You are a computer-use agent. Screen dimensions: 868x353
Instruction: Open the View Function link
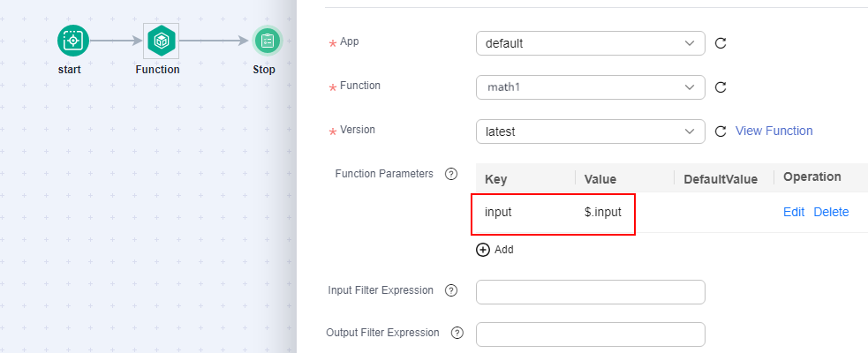pos(774,131)
